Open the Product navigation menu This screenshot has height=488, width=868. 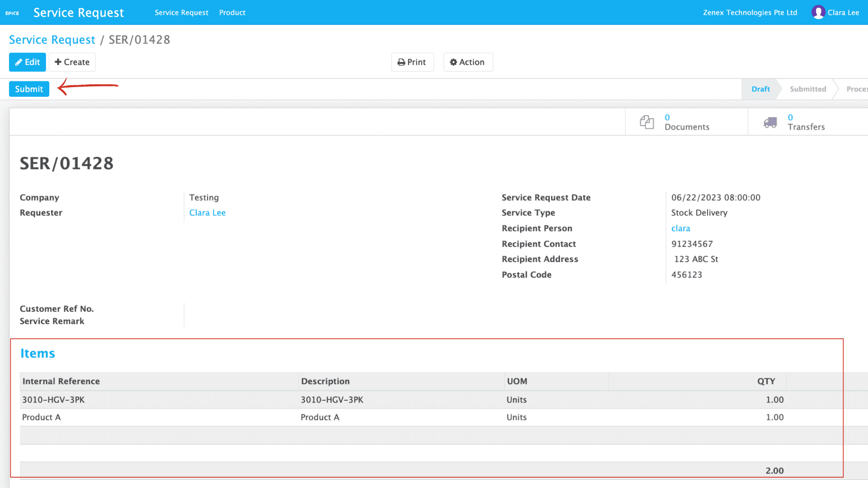tap(232, 13)
